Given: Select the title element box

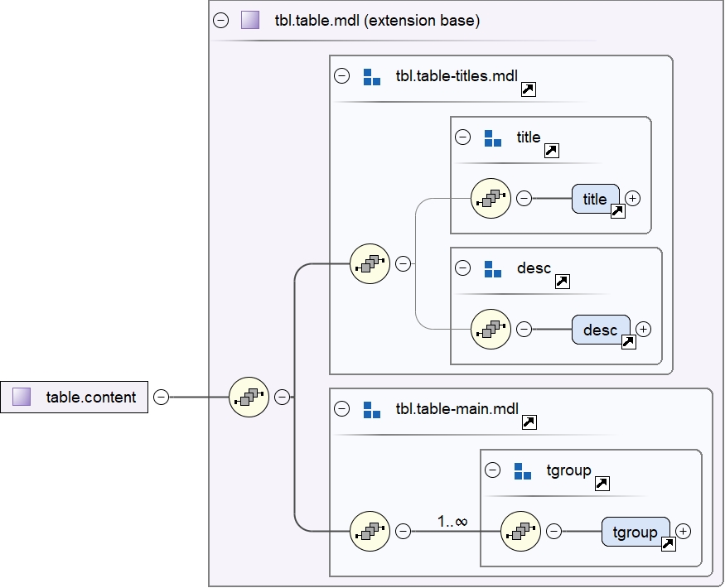Looking at the screenshot, I should (594, 199).
